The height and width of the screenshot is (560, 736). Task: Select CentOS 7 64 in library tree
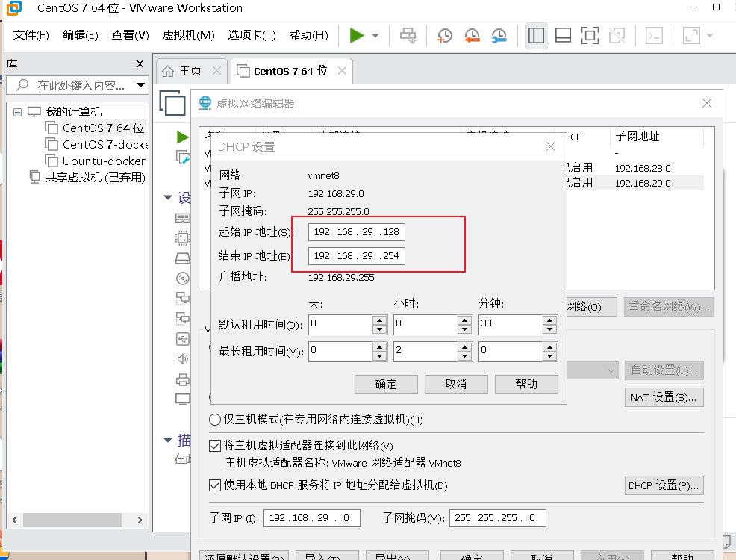(x=103, y=128)
